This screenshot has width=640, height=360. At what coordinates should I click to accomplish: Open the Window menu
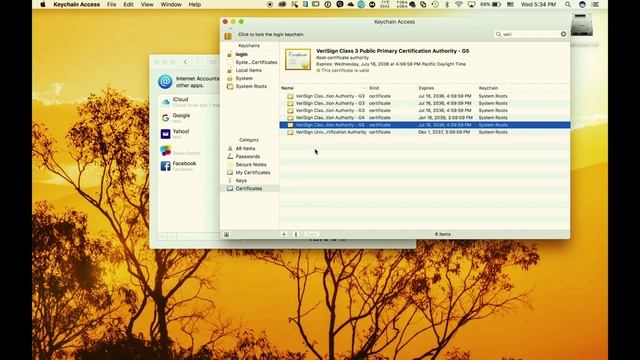click(171, 4)
